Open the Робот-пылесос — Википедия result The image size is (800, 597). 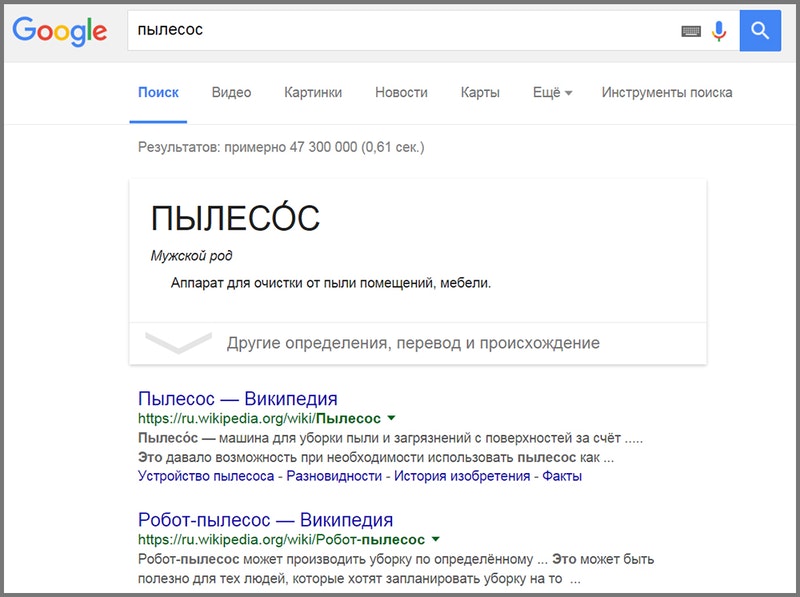pyautogui.click(x=265, y=520)
